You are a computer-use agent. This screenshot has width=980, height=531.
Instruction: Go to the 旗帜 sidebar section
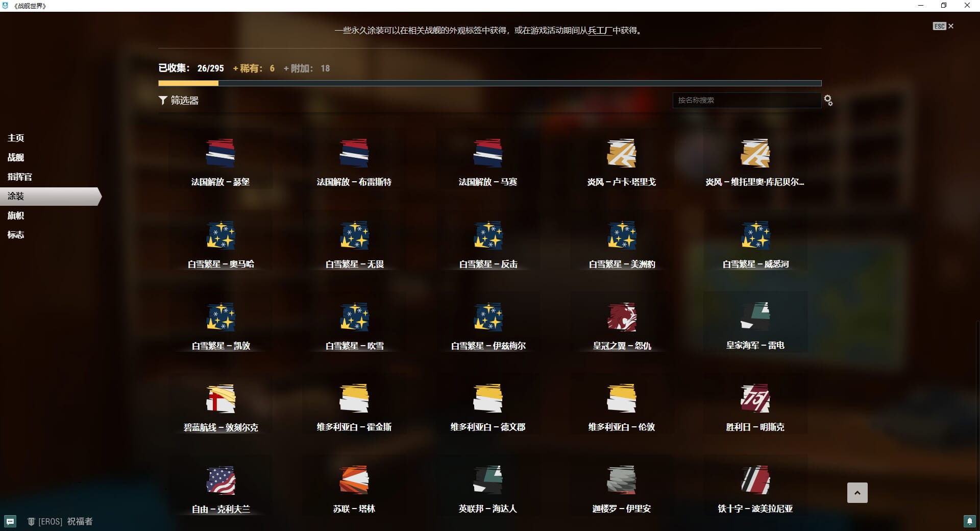pyautogui.click(x=16, y=215)
